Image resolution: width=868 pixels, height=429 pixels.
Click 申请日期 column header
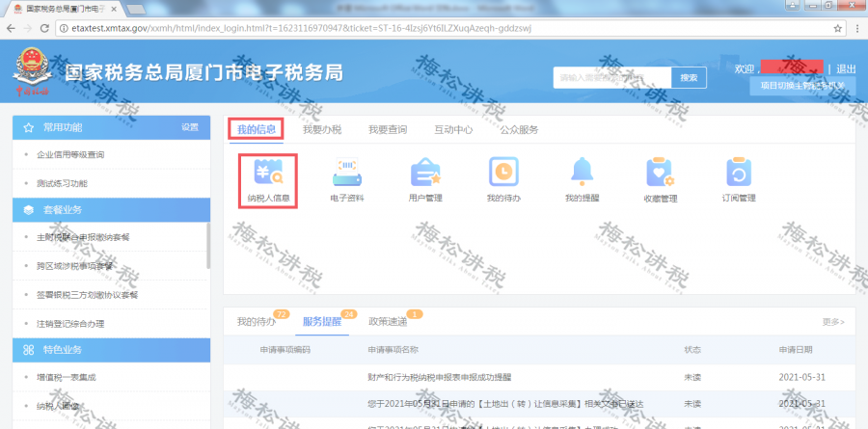click(x=796, y=350)
